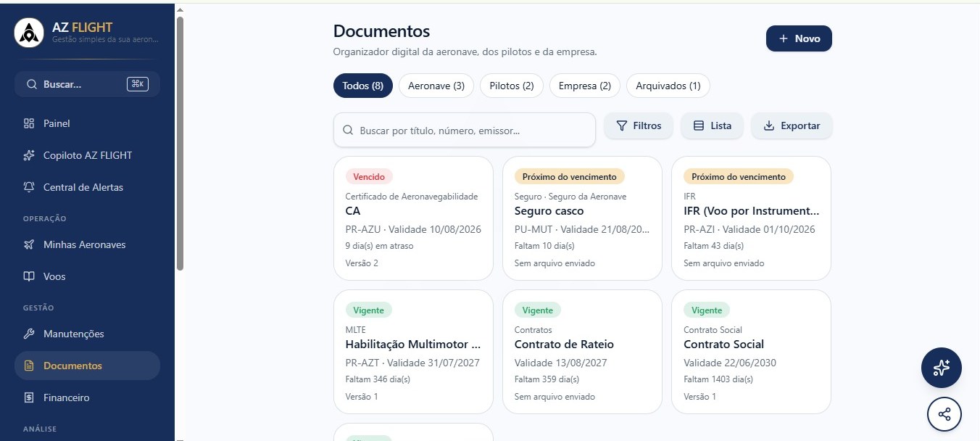
Task: Click the Novo button
Action: [x=799, y=38]
